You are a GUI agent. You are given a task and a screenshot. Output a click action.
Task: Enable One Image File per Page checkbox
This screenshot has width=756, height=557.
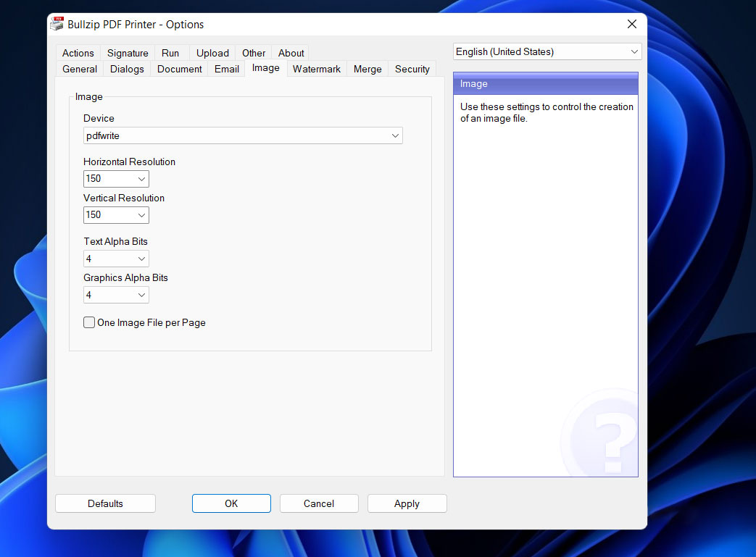[89, 323]
